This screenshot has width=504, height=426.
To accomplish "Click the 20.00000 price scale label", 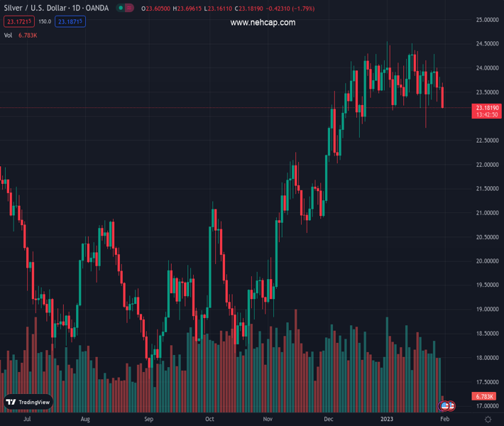I will click(x=486, y=261).
